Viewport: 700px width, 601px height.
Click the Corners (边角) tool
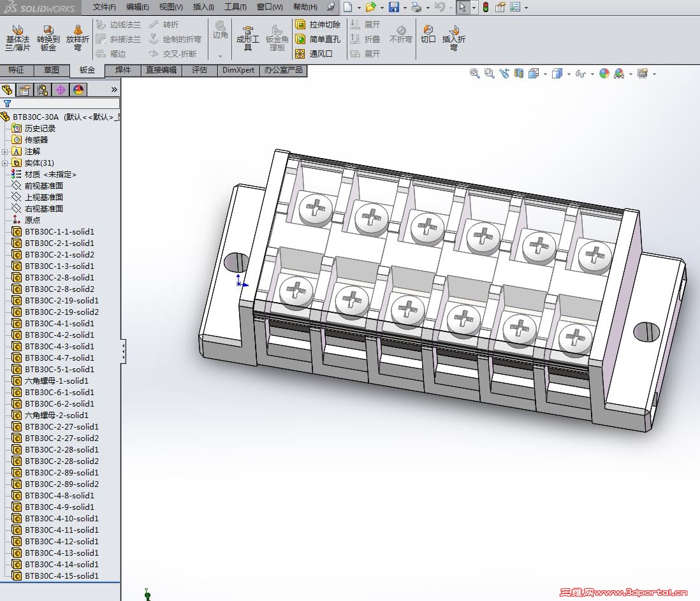(220, 30)
